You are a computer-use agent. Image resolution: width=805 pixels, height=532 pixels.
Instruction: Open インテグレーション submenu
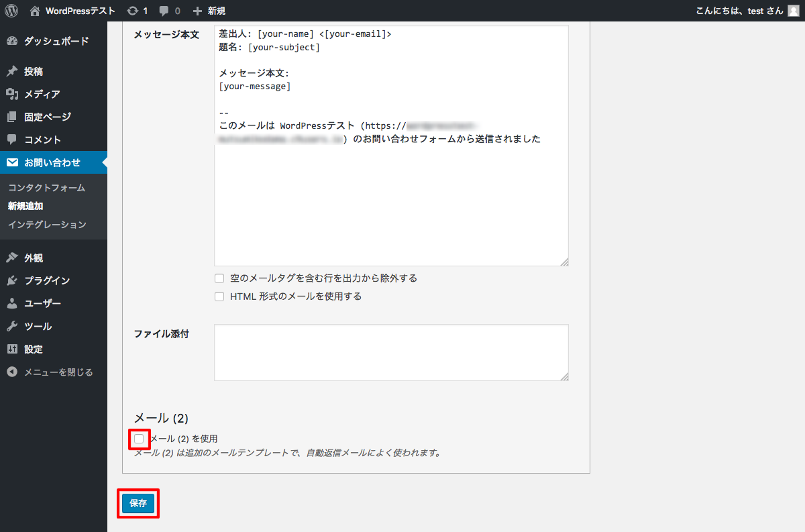pos(47,224)
